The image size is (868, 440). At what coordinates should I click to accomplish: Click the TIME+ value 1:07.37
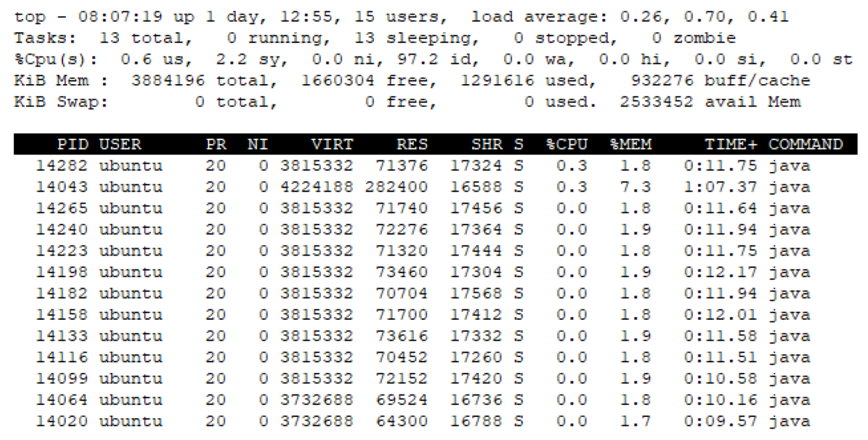tap(720, 187)
